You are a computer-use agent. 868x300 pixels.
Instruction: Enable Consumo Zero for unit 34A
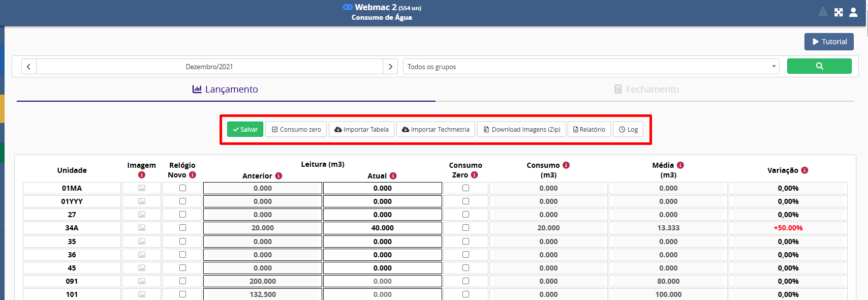point(466,228)
